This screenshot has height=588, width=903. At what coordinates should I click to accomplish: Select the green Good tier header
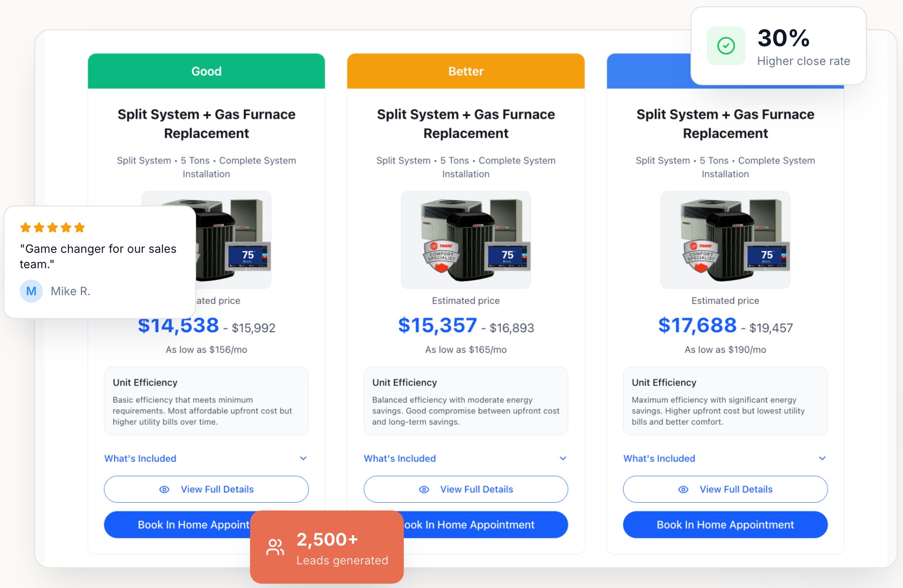[x=206, y=71]
